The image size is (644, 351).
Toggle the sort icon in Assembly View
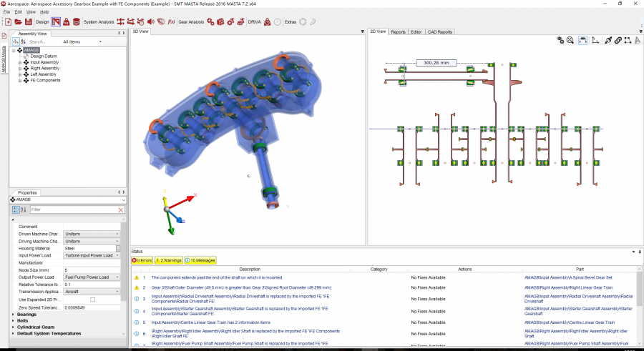tap(24, 41)
